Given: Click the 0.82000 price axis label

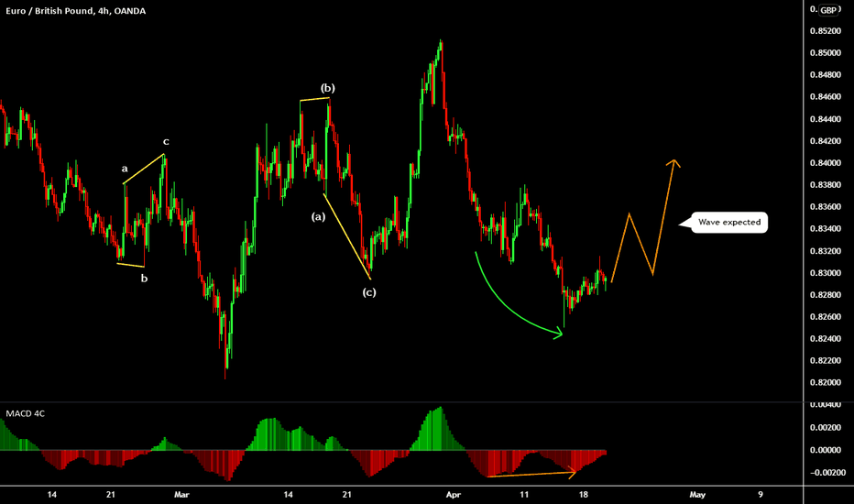Looking at the screenshot, I should click(825, 382).
